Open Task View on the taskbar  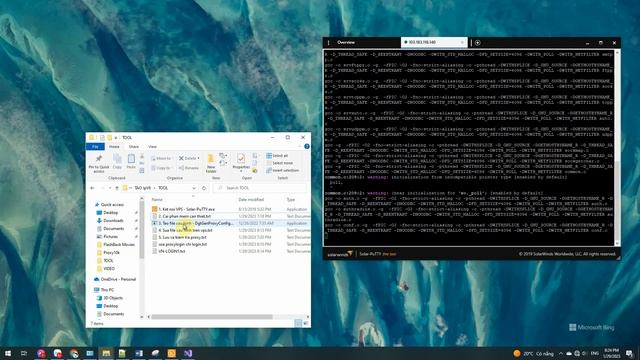[x=24, y=353]
